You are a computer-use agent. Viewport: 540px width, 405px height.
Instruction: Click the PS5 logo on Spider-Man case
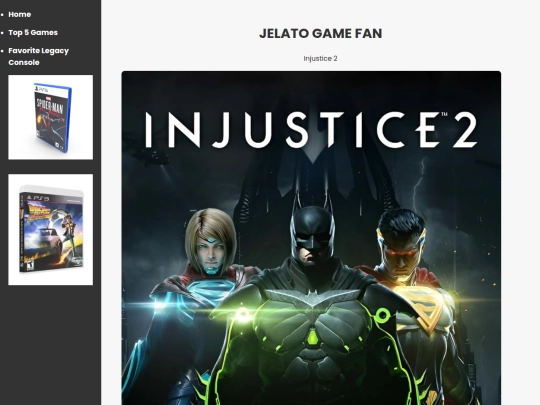[41, 90]
